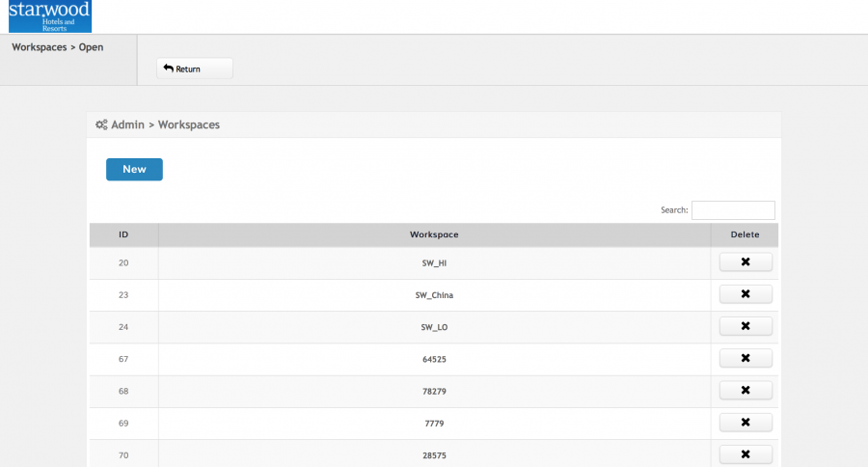Create a New workspace
The height and width of the screenshot is (467, 868).
(x=134, y=169)
